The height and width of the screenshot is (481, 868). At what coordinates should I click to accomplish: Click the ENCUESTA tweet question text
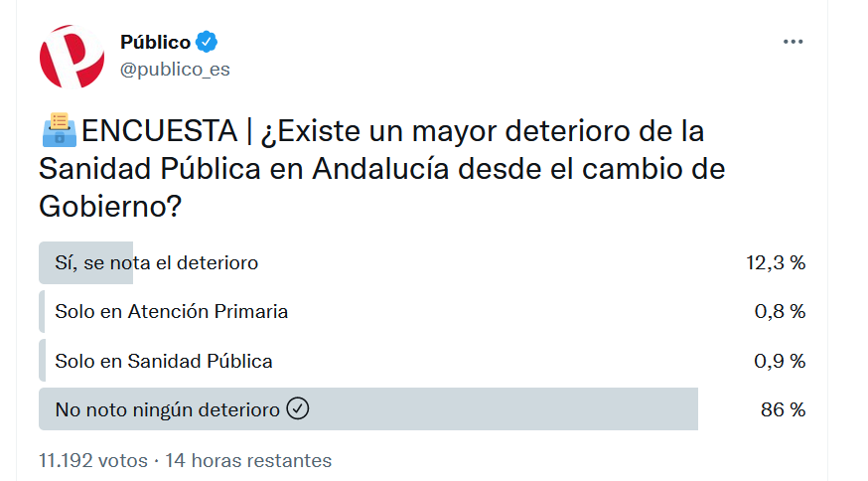382,169
